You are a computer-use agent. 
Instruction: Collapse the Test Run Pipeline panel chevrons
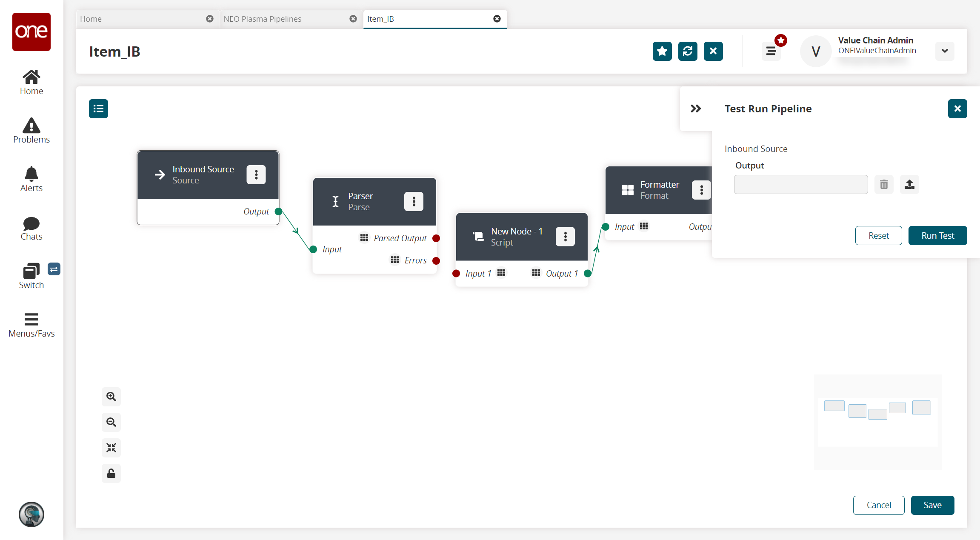(696, 109)
